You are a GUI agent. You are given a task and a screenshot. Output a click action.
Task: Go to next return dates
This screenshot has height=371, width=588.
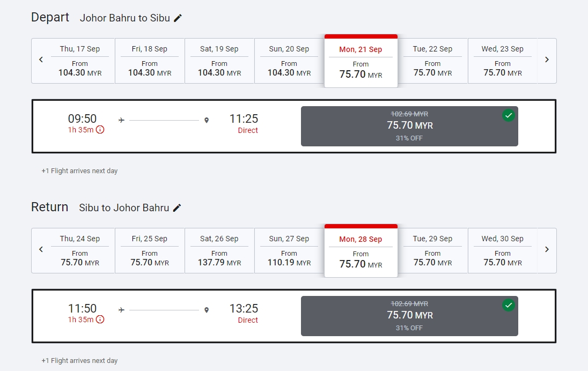click(547, 250)
